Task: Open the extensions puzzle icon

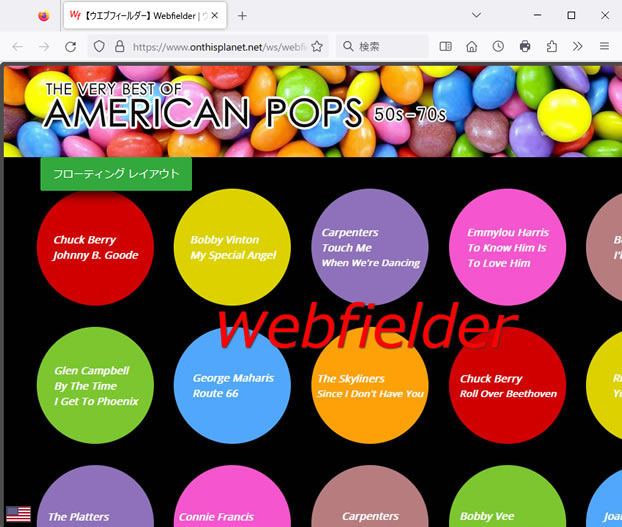Action: 551,47
